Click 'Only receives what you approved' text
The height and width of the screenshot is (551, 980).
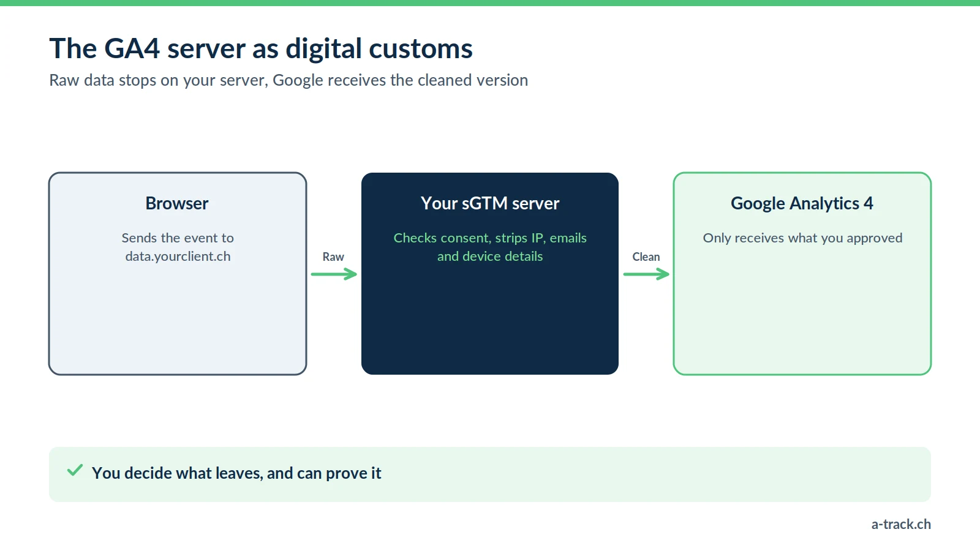click(x=802, y=238)
